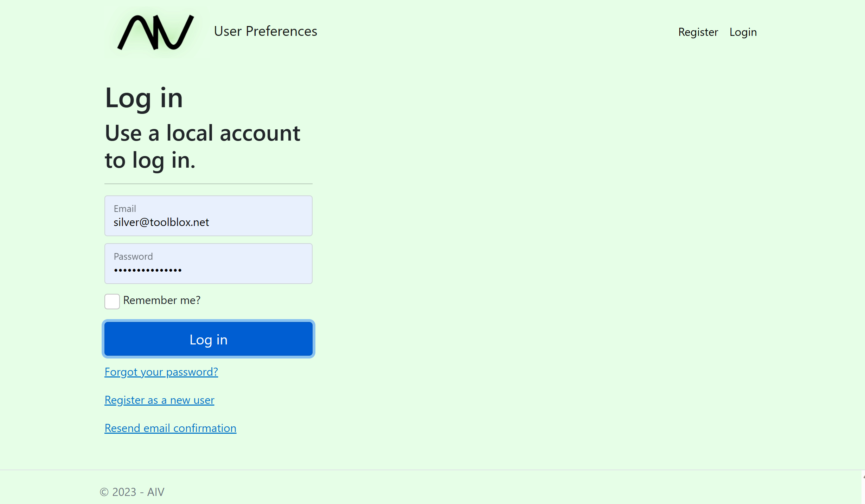Click the 2023 AIV copyright footer text
This screenshot has width=865, height=504.
click(x=132, y=492)
